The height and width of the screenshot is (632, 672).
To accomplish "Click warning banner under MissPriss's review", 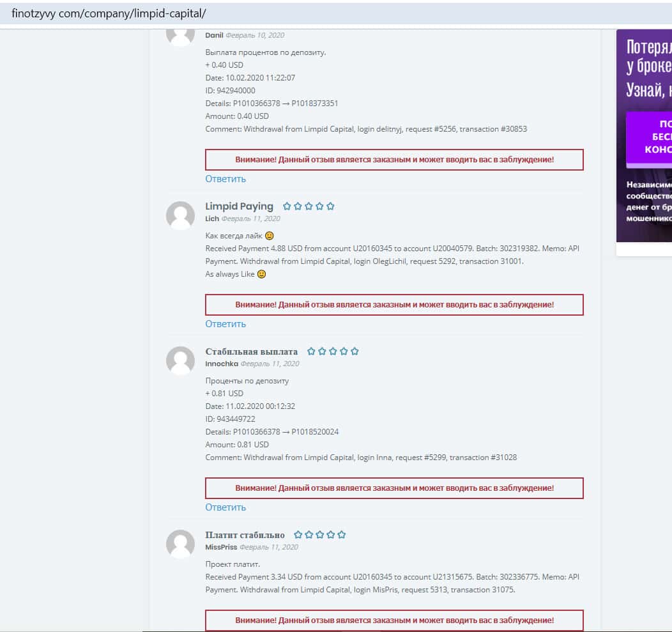I will click(x=394, y=620).
